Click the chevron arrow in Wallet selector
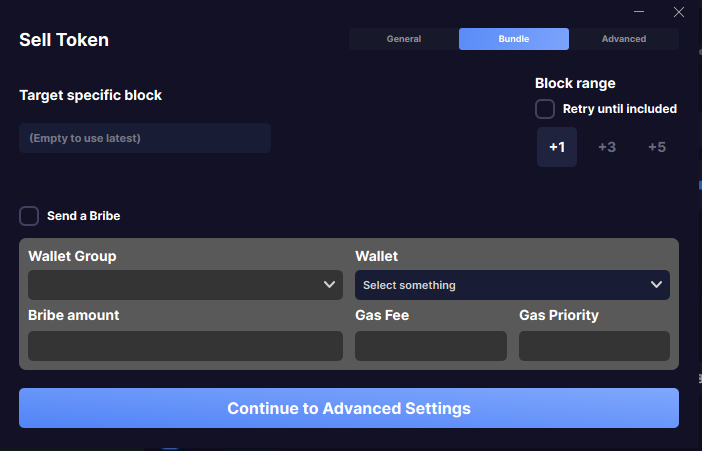The image size is (702, 451). 656,285
